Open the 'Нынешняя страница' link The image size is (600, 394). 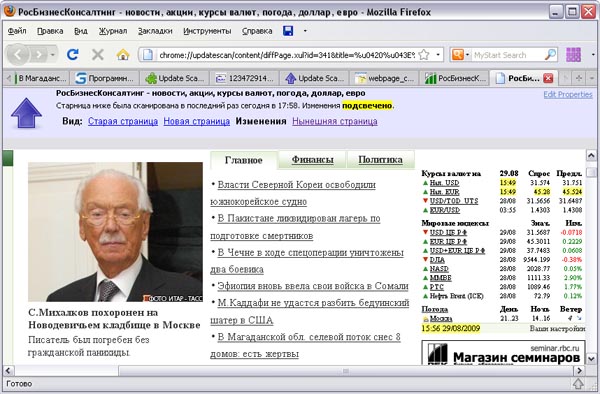click(x=335, y=121)
